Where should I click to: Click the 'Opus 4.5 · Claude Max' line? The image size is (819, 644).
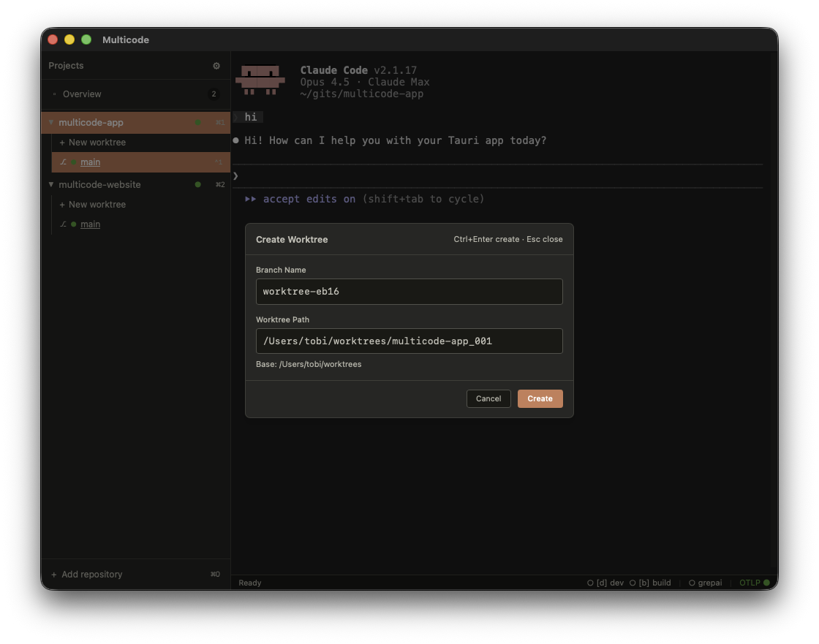pyautogui.click(x=365, y=82)
